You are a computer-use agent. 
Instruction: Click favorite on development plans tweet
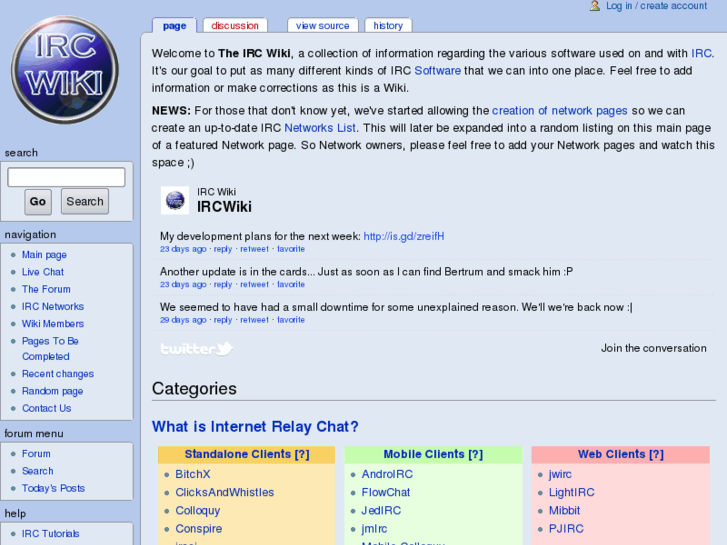pyautogui.click(x=291, y=249)
